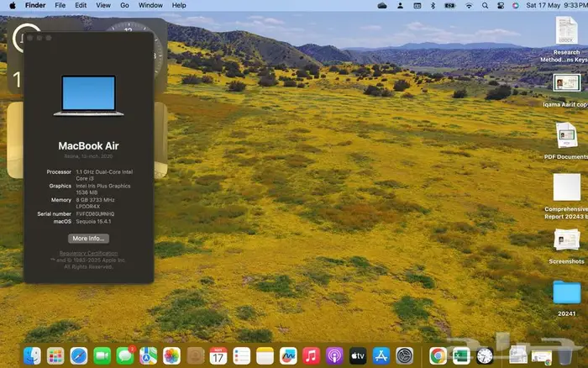The height and width of the screenshot is (368, 588).
Task: Open the minimized Chrome window in Dock
Action: (x=542, y=357)
